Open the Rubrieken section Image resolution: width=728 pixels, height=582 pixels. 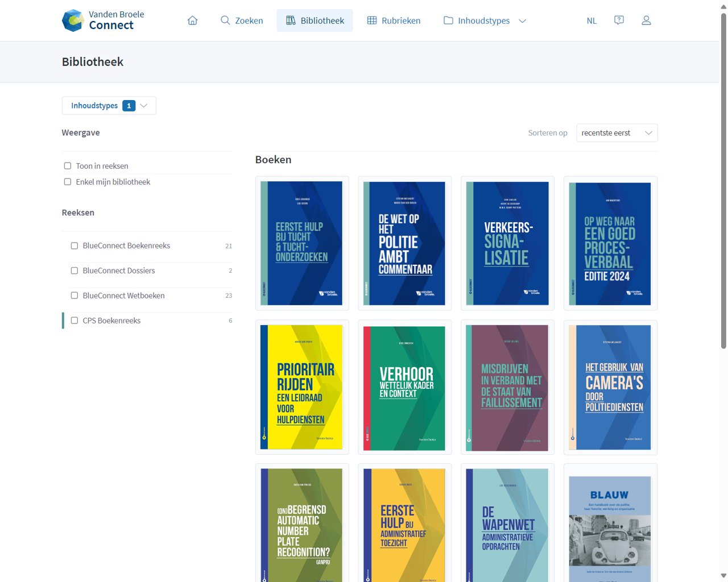394,20
